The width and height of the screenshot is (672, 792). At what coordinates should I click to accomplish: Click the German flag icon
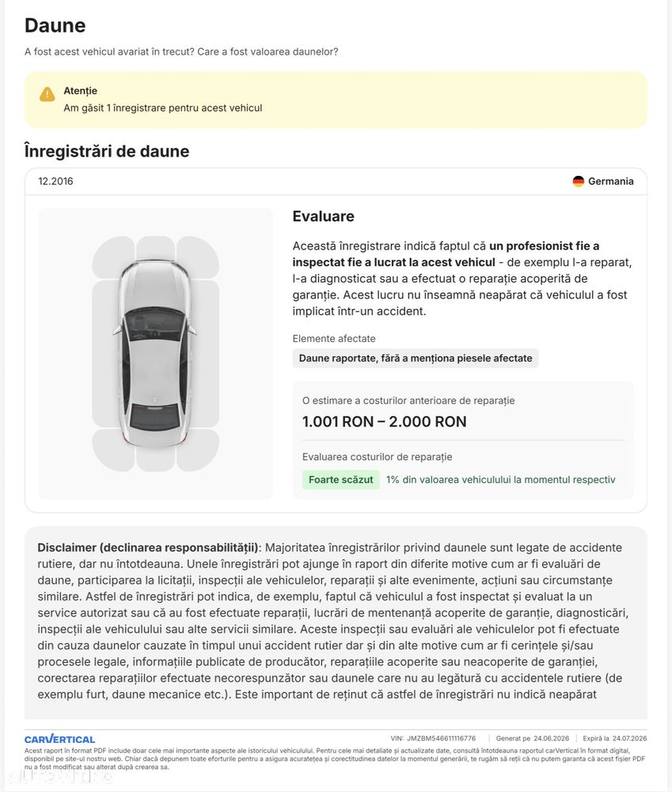click(x=578, y=181)
